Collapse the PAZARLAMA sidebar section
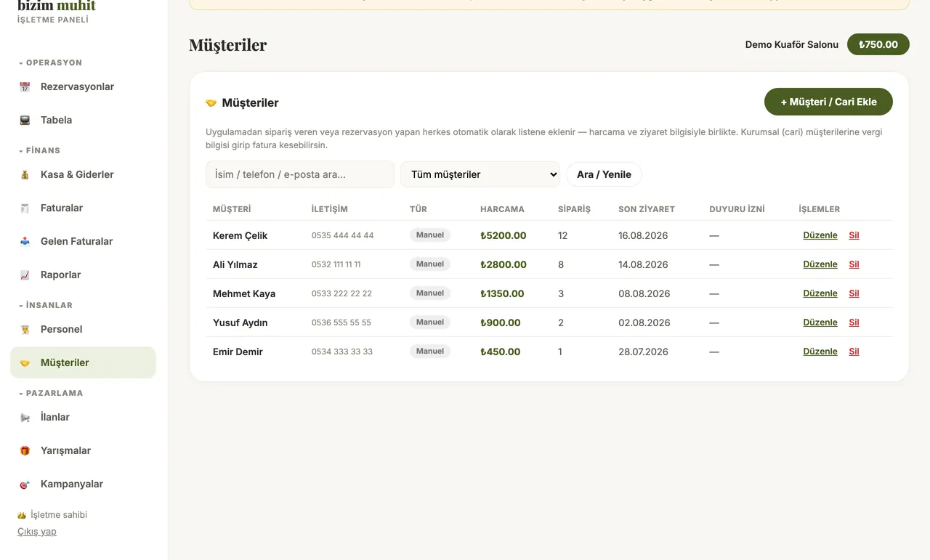The height and width of the screenshot is (560, 930). pos(50,393)
